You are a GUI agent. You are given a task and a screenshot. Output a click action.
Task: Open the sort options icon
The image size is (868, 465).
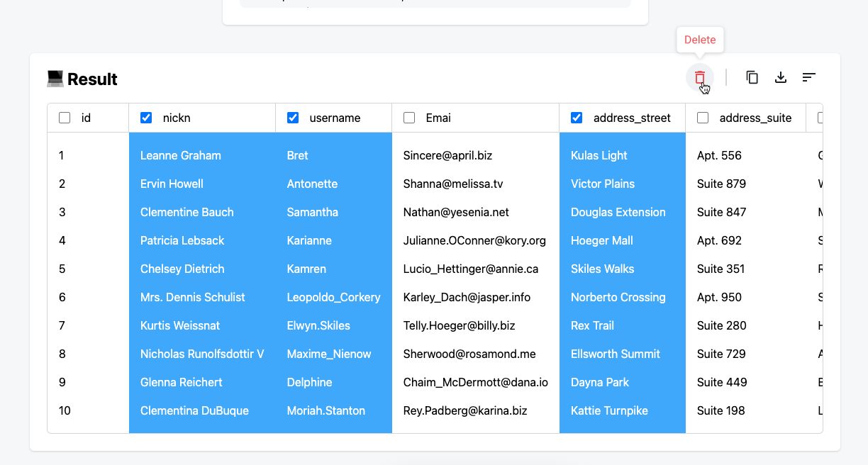coord(809,77)
